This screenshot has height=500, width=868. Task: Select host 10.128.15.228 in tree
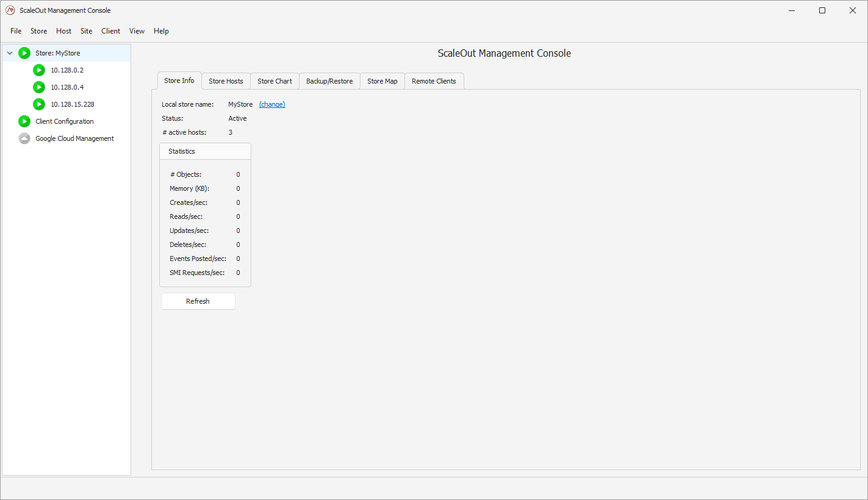[x=73, y=104]
